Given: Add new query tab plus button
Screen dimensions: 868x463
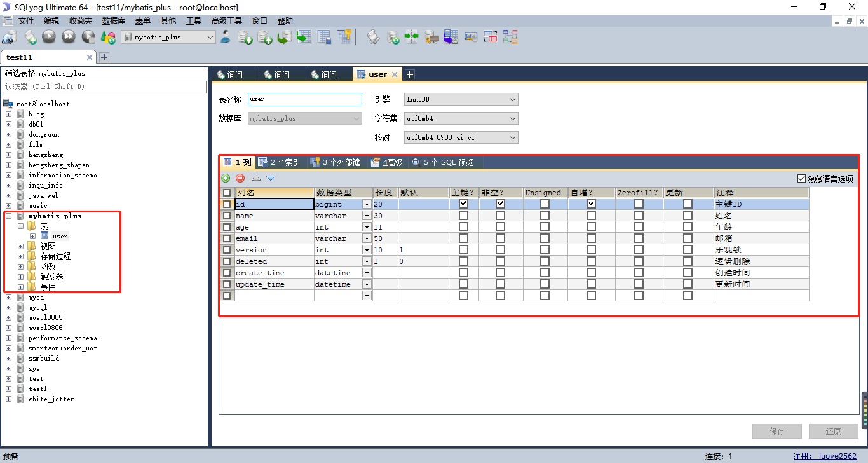Looking at the screenshot, I should [x=410, y=74].
